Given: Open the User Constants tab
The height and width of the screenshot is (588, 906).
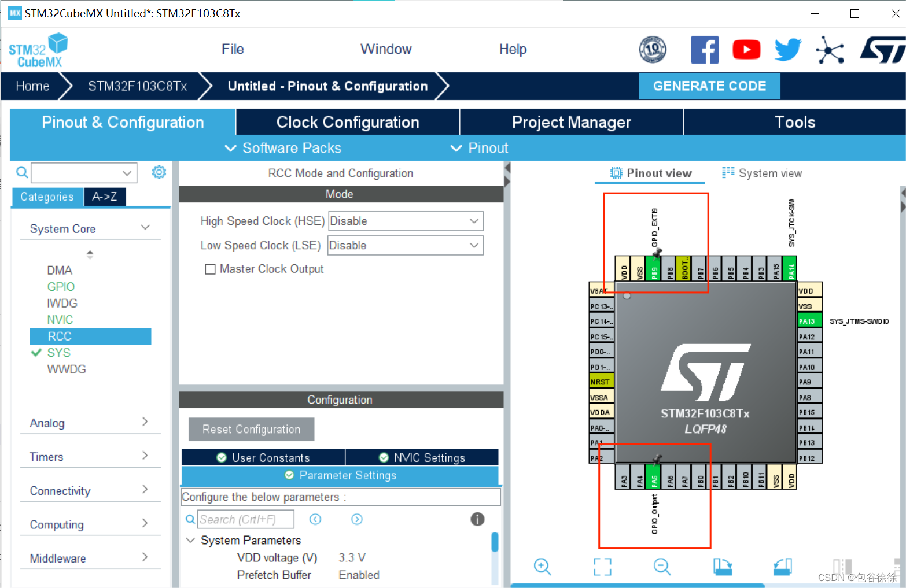Looking at the screenshot, I should pos(263,457).
